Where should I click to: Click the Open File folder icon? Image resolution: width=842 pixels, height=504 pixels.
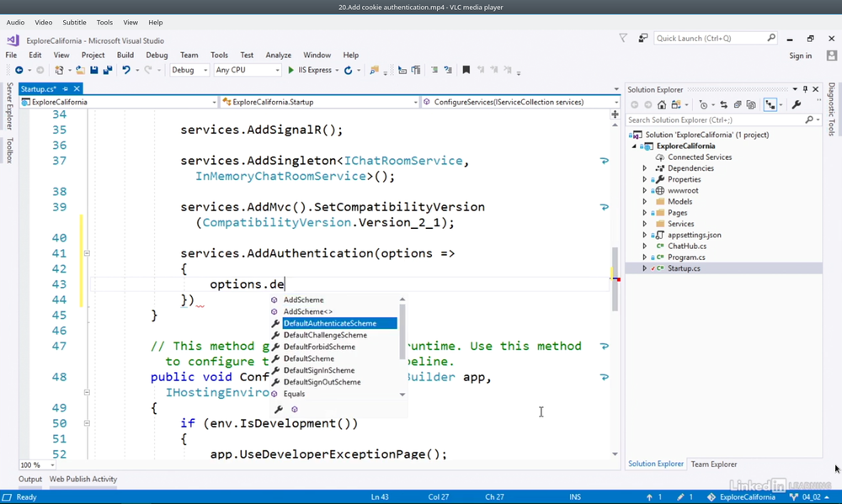(80, 71)
